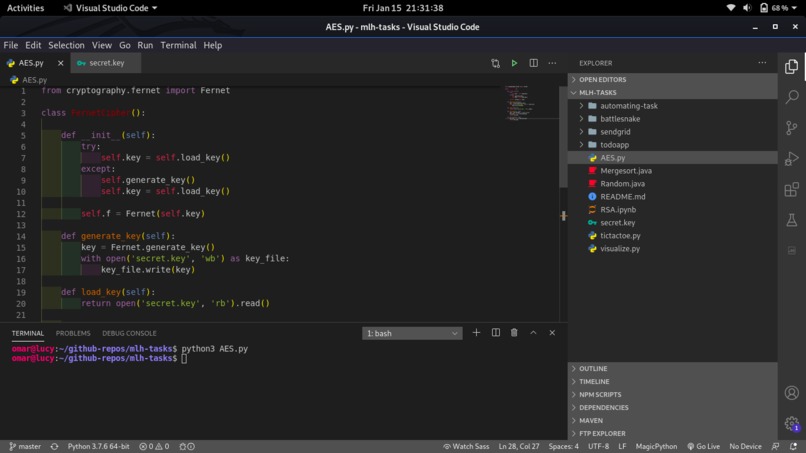
Task: Open the Extensions view icon
Action: (x=792, y=189)
